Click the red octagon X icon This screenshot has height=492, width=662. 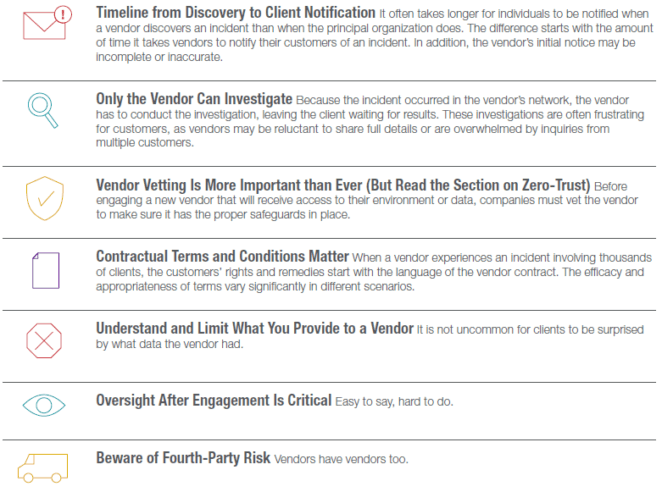coord(44,341)
